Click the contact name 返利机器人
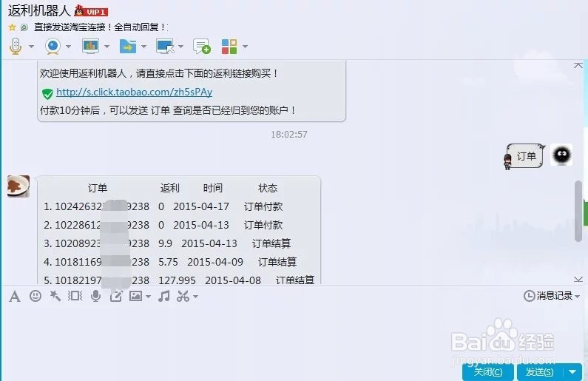The height and width of the screenshot is (381, 588). click(39, 10)
